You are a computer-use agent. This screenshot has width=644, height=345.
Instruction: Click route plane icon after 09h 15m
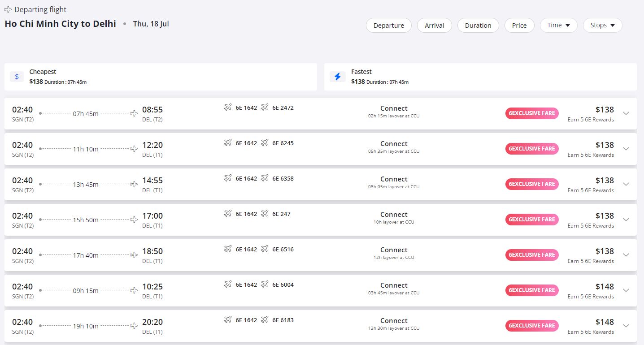tap(134, 290)
